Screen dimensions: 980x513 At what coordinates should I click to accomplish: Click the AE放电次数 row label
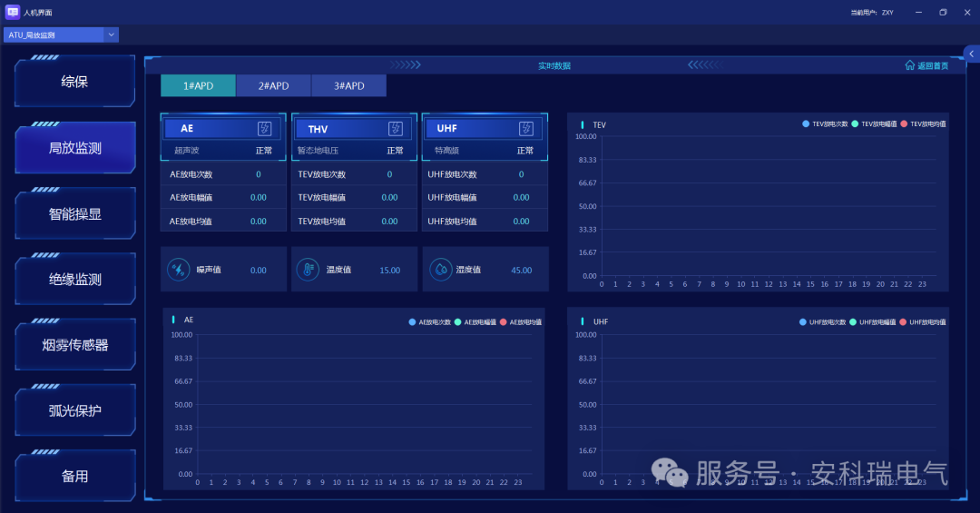tap(191, 174)
